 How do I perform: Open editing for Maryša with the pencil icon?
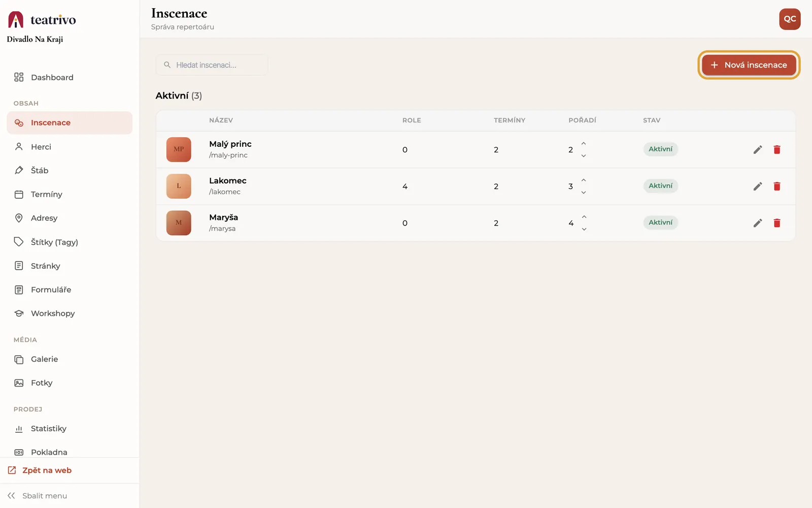[758, 223]
